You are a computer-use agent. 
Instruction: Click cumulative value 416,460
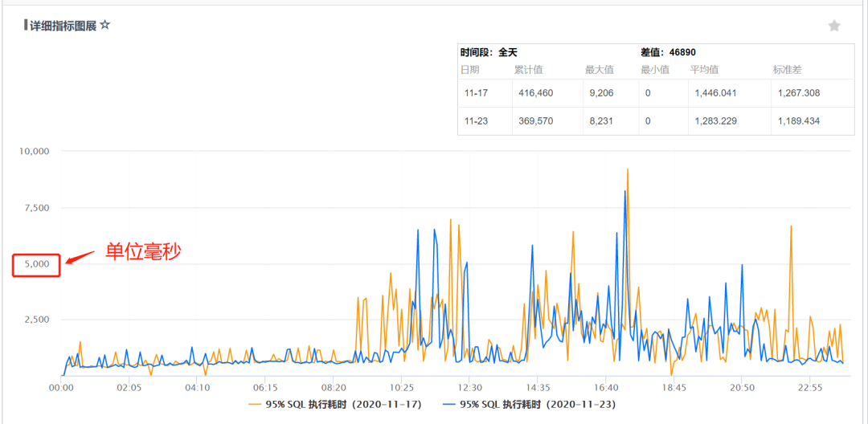[x=536, y=93]
